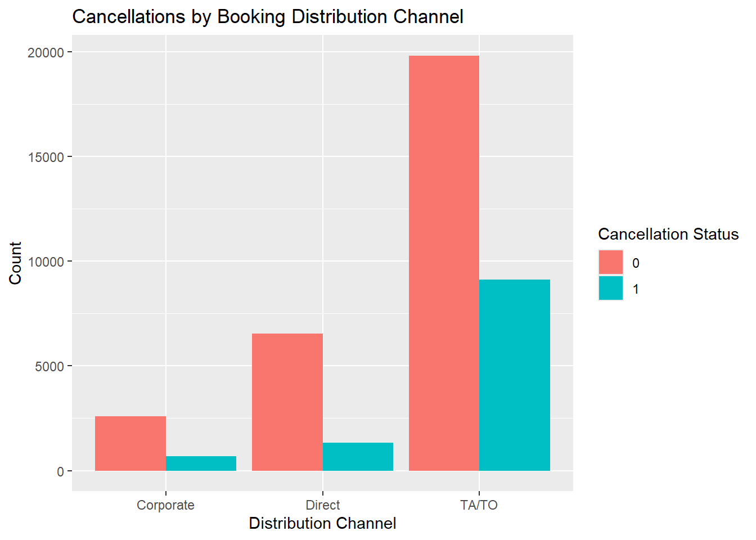Click the Direct x-axis label
The width and height of the screenshot is (756, 540).
(x=323, y=505)
